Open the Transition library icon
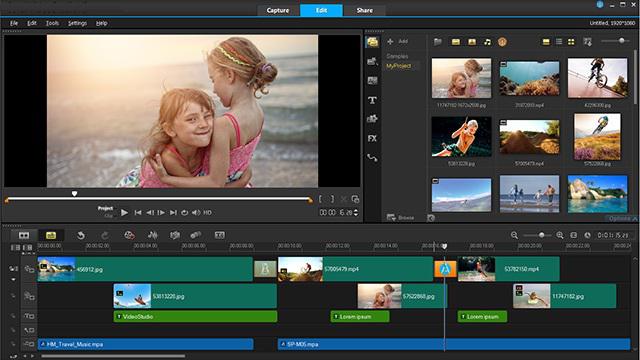The width and height of the screenshot is (640, 360). (x=372, y=80)
